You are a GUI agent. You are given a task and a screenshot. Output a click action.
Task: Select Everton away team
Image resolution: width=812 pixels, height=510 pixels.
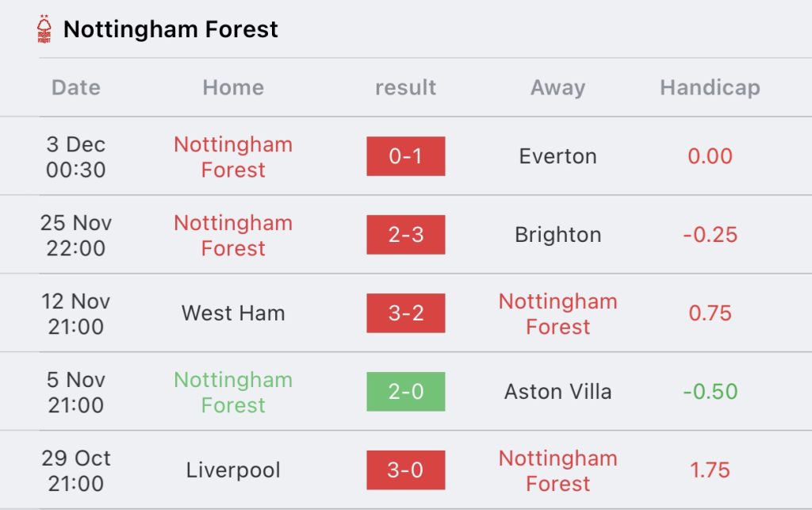tap(557, 156)
